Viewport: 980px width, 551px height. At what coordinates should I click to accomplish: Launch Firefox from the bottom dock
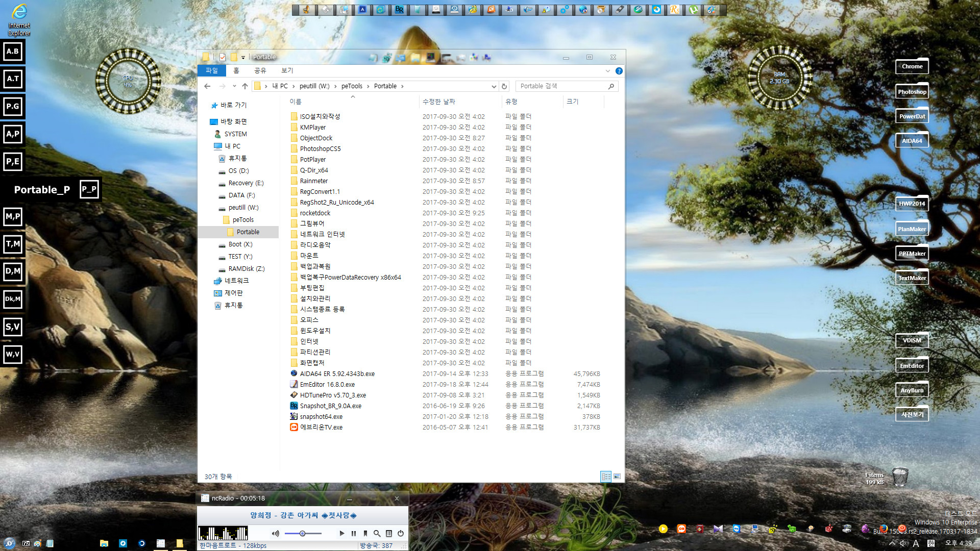884,529
